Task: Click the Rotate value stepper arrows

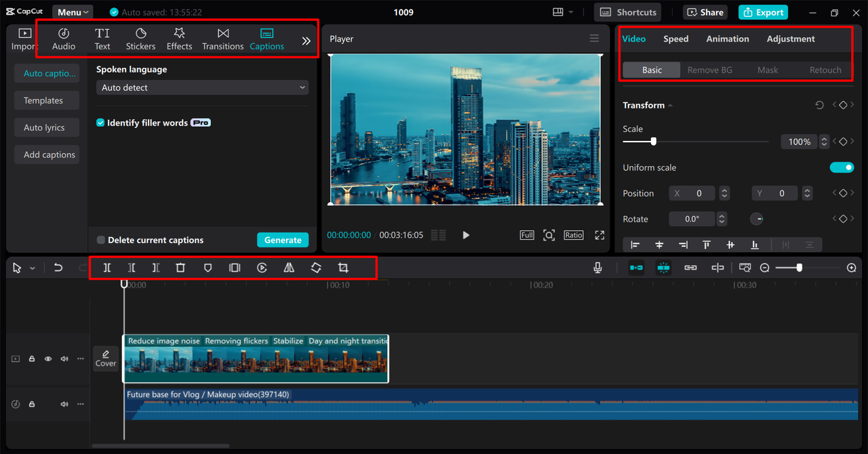Action: (722, 219)
